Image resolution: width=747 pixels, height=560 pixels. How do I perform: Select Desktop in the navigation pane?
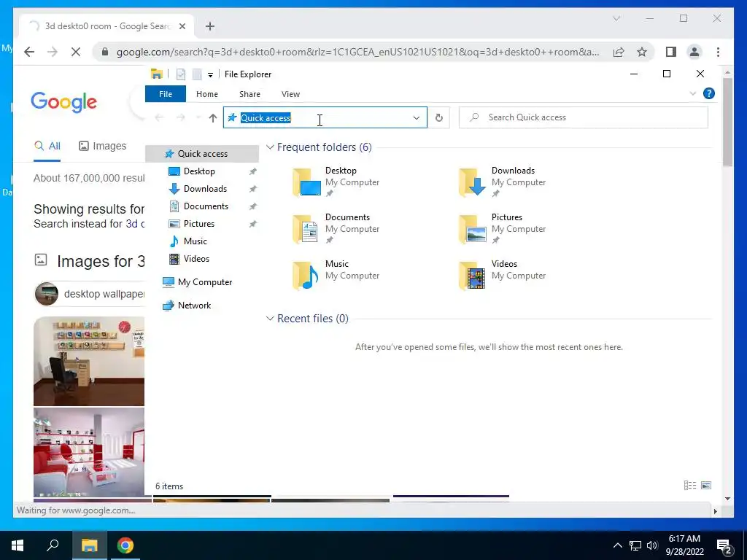199,171
